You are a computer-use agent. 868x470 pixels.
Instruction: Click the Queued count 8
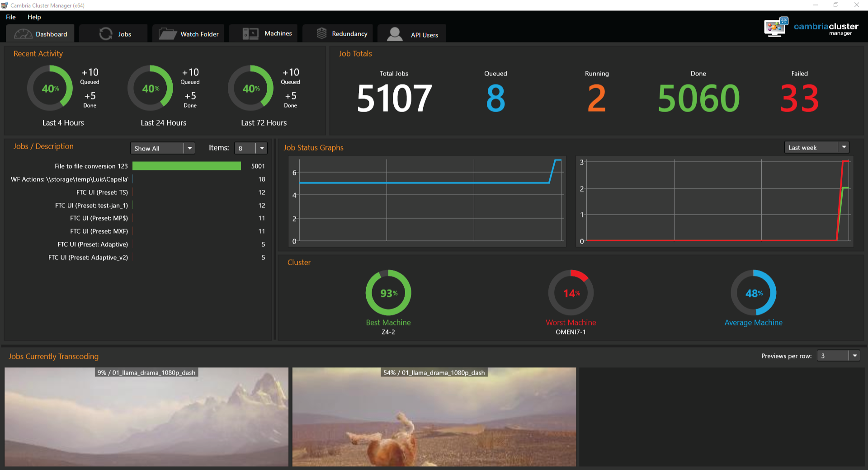click(x=495, y=98)
